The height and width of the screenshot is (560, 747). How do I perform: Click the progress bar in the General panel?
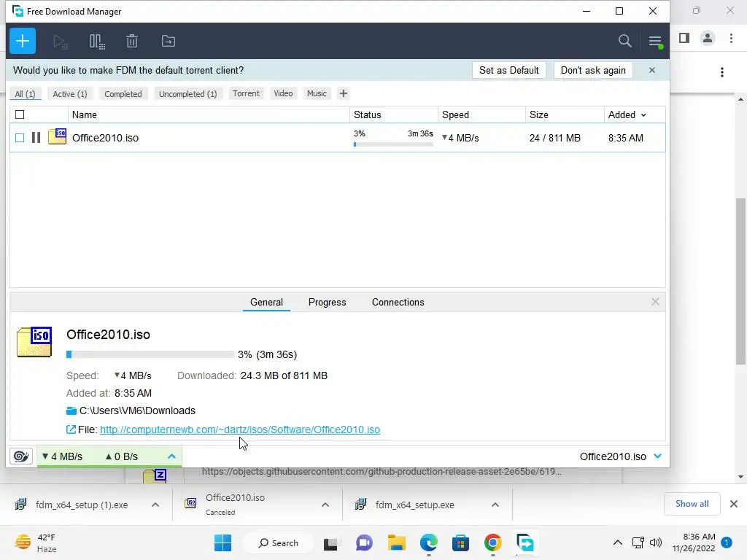coord(150,354)
